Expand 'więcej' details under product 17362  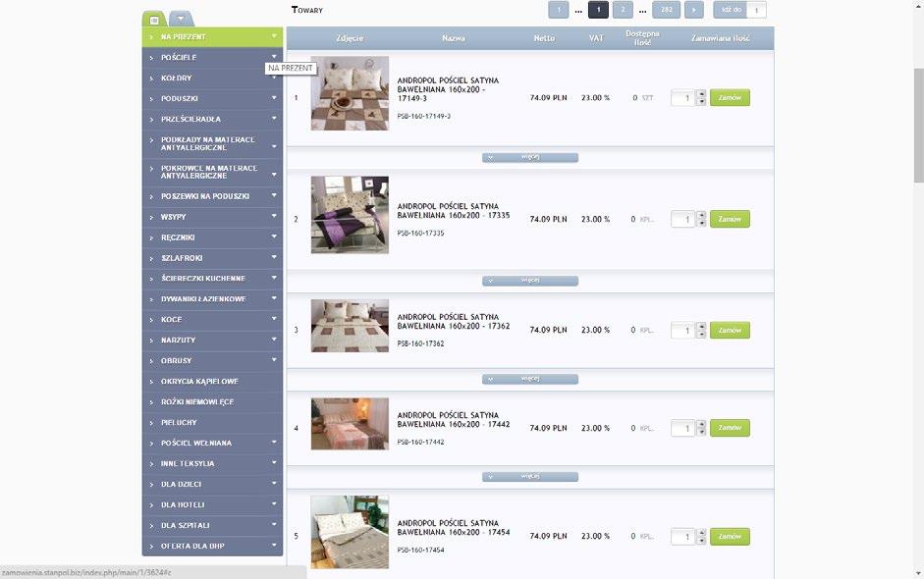tap(530, 379)
